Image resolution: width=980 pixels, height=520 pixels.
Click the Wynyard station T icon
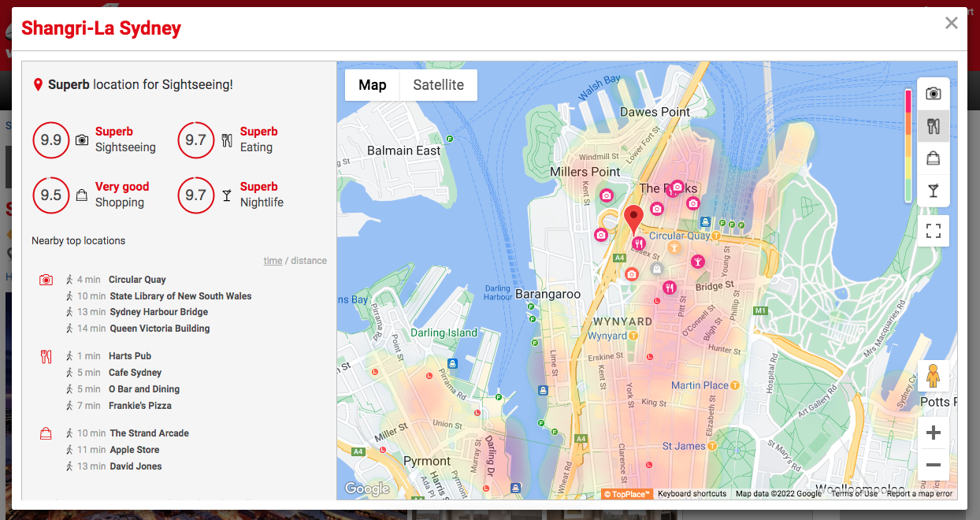634,336
